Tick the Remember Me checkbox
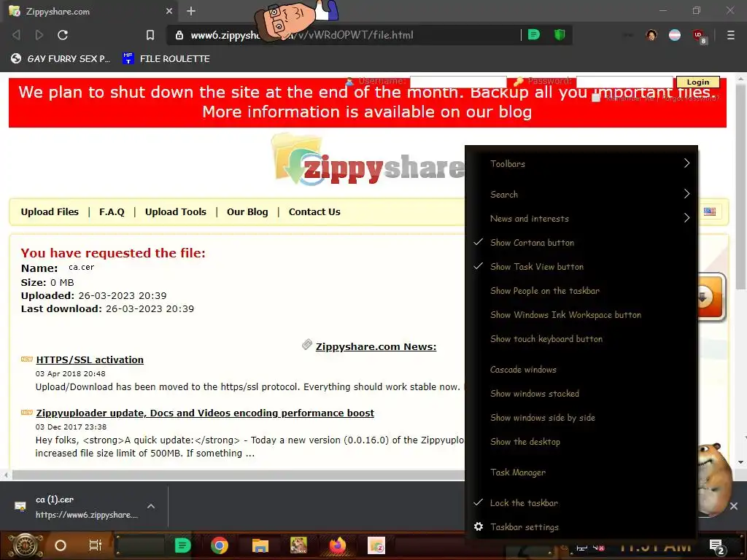 (x=595, y=98)
